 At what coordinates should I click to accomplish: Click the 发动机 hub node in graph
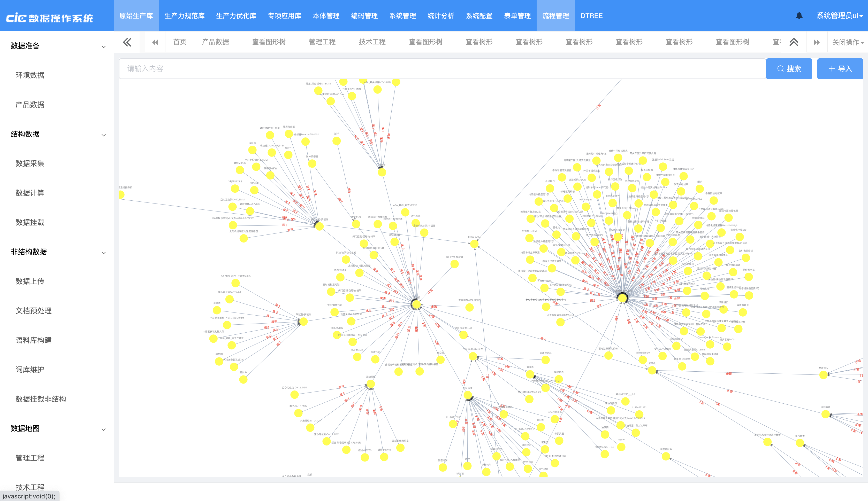pyautogui.click(x=416, y=304)
